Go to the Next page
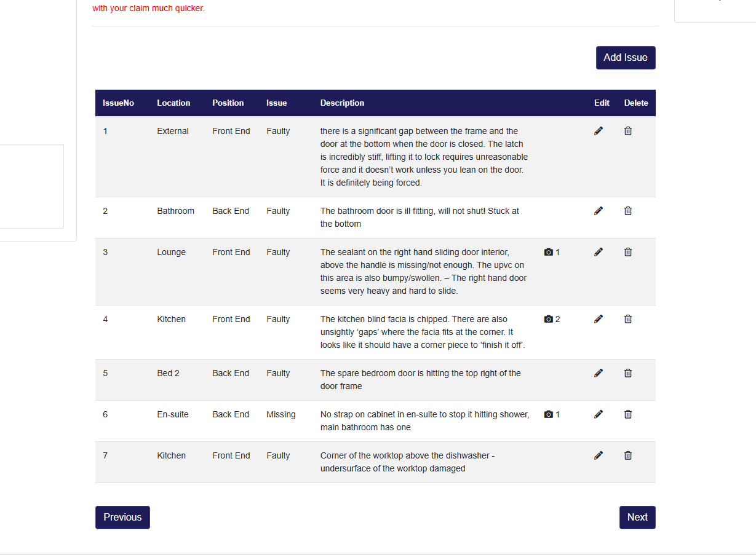 click(637, 518)
